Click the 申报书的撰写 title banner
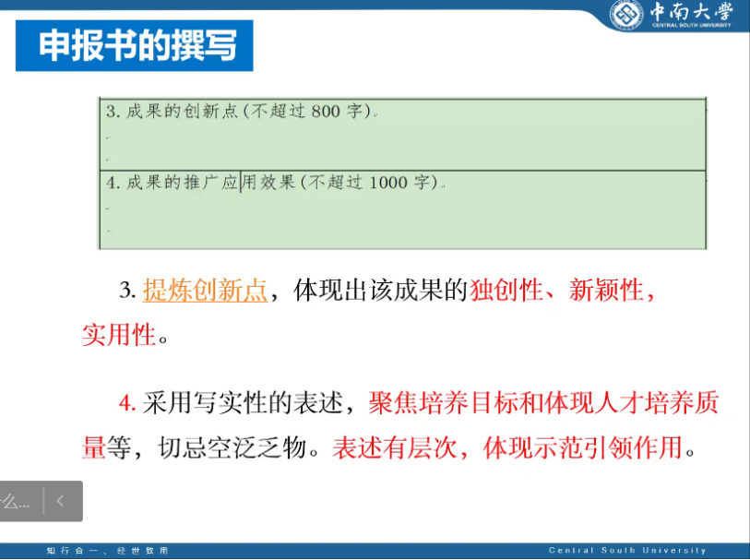 click(136, 46)
